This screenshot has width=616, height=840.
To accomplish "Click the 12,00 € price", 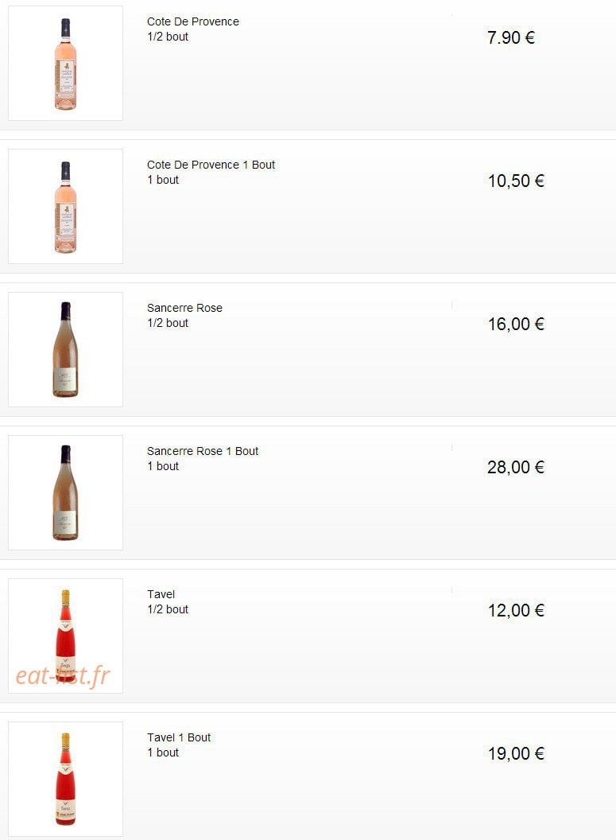I will tap(516, 610).
